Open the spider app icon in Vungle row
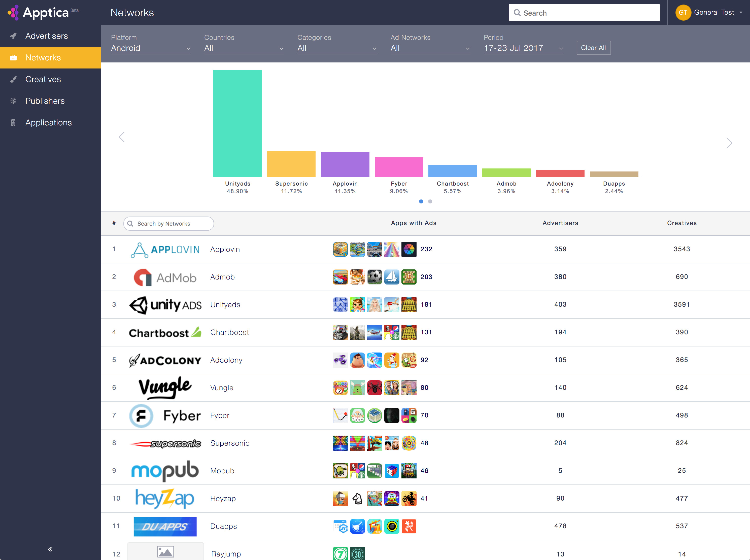Screen dimensions: 750x560 click(375, 388)
